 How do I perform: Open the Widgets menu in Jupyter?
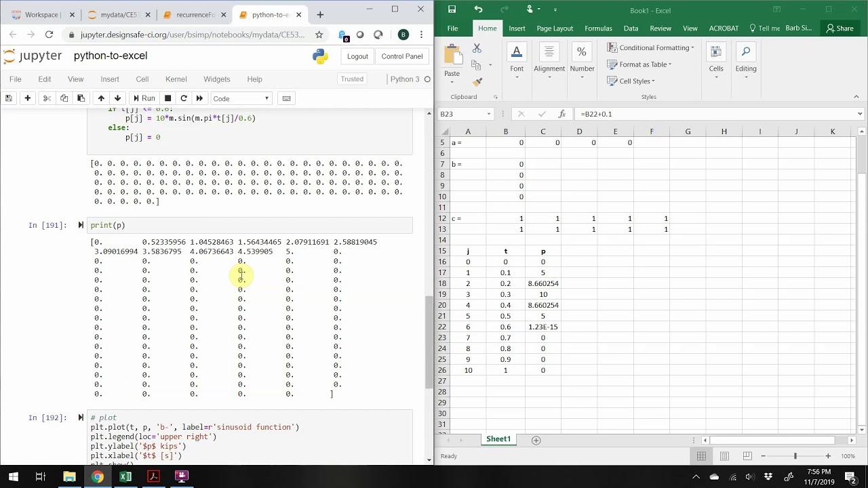pos(217,79)
